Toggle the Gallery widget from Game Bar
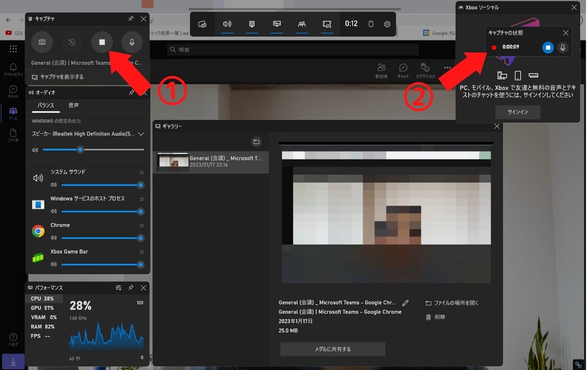588x370 pixels. tap(327, 24)
